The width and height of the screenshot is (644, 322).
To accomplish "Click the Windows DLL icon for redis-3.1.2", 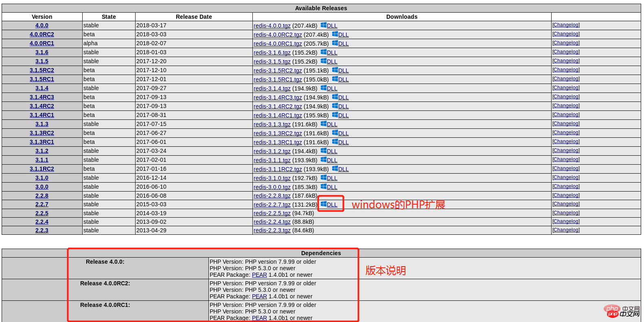I will click(324, 151).
